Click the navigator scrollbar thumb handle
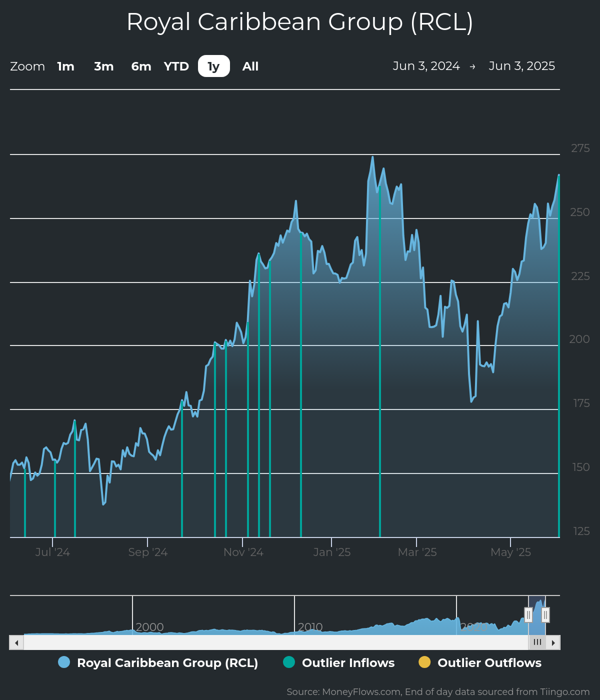 [x=537, y=642]
